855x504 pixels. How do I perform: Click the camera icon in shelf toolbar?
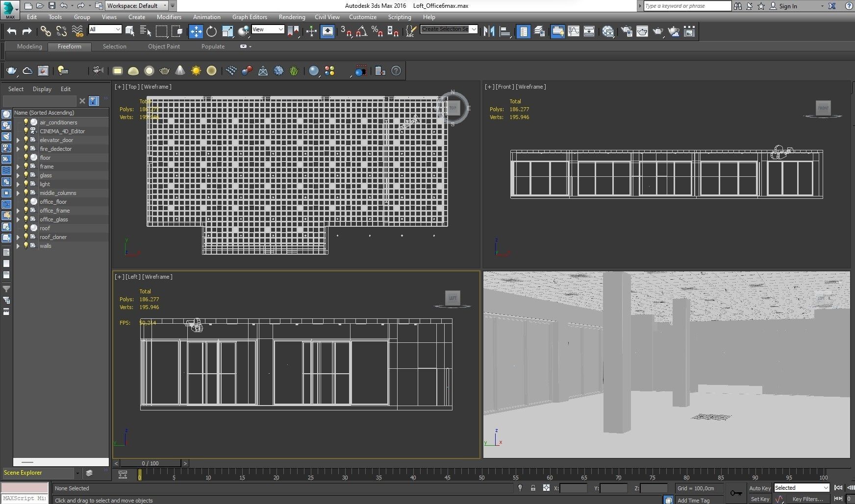coord(98,71)
